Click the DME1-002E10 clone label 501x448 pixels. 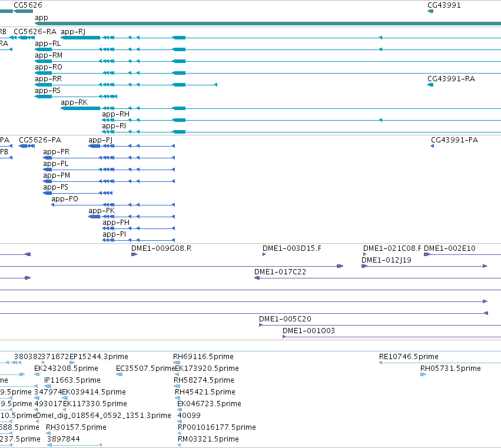450,248
